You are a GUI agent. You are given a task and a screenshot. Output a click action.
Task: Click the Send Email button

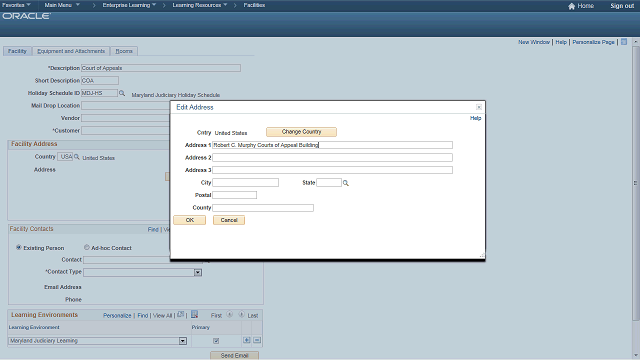click(234, 356)
